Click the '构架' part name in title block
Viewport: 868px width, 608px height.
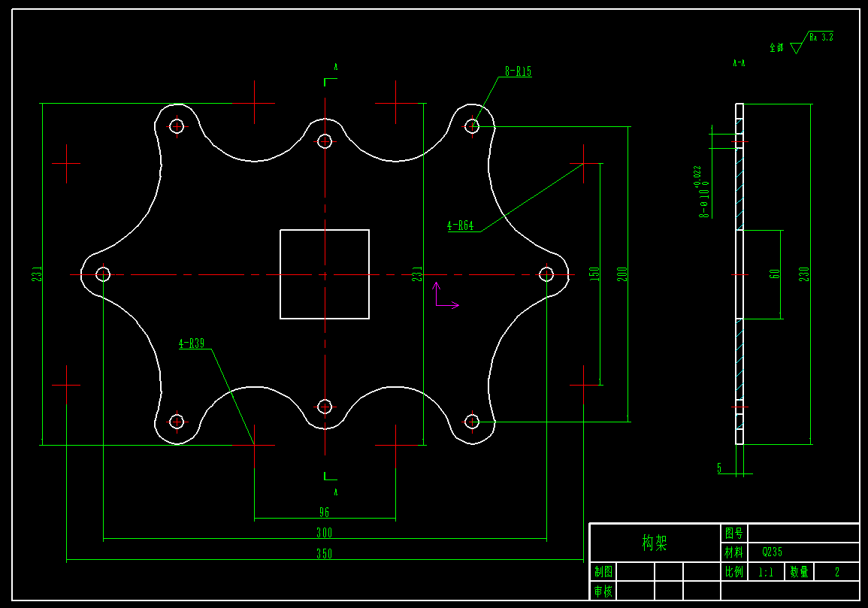click(x=655, y=543)
